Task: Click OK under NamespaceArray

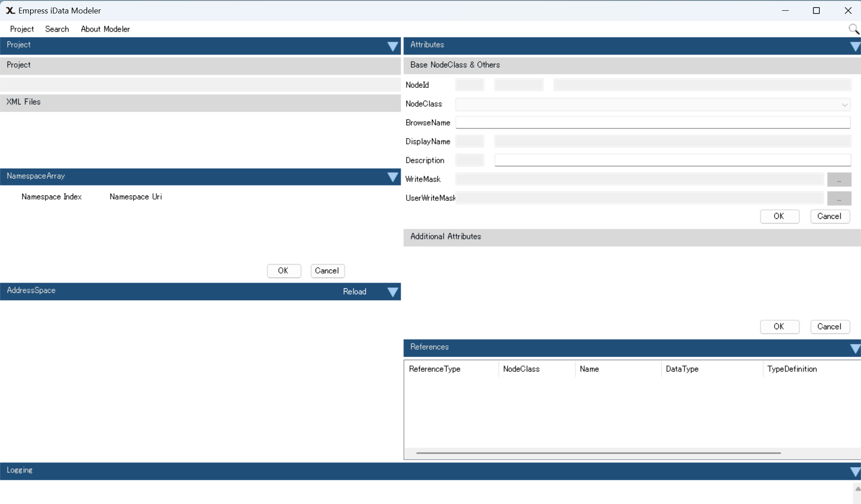Action: click(x=283, y=271)
